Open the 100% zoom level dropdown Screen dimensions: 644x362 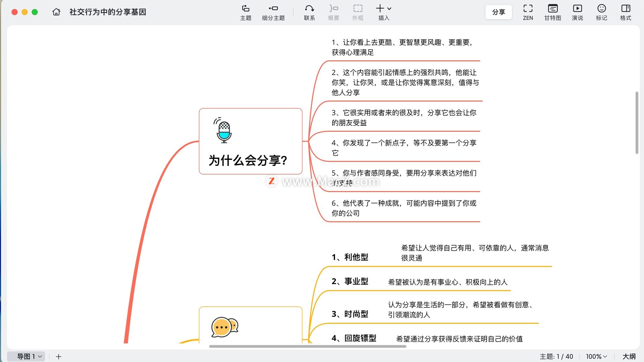(x=596, y=356)
